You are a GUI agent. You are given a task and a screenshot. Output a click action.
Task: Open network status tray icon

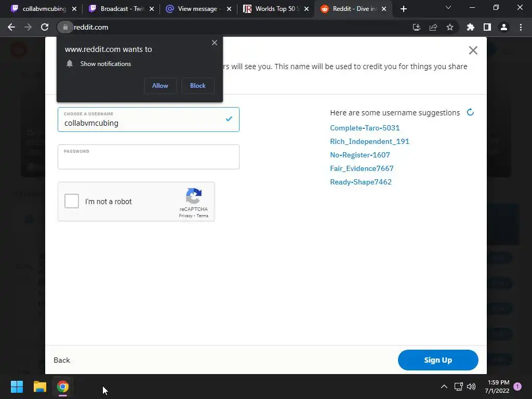coord(459,387)
